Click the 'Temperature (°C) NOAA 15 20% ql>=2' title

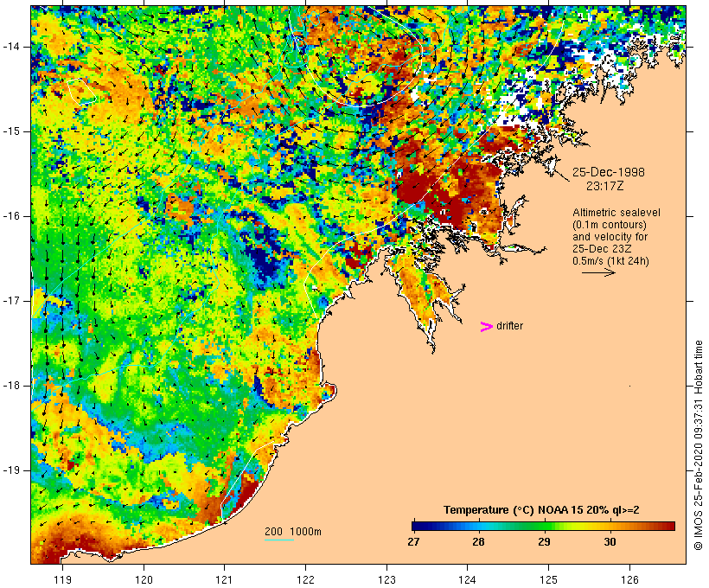541,510
